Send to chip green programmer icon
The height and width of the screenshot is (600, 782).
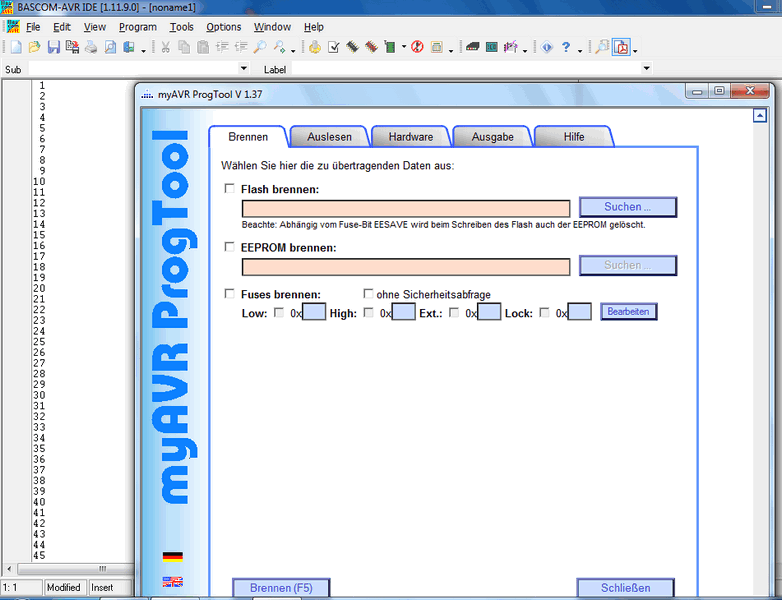point(390,47)
